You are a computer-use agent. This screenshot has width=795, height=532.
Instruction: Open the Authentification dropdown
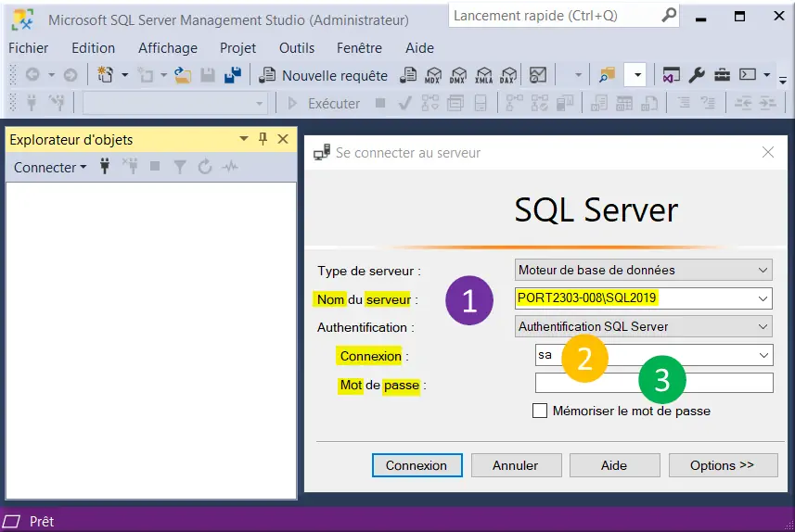tap(763, 327)
